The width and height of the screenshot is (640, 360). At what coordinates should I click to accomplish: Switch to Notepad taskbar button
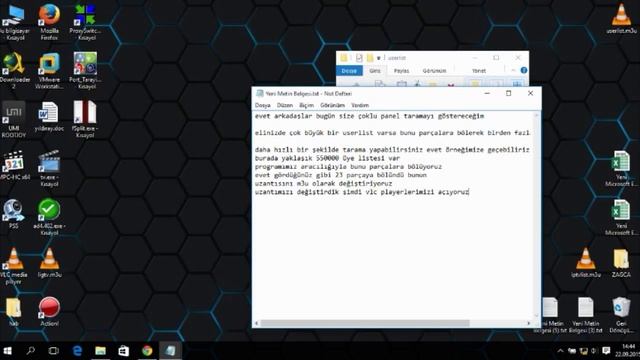[170, 351]
